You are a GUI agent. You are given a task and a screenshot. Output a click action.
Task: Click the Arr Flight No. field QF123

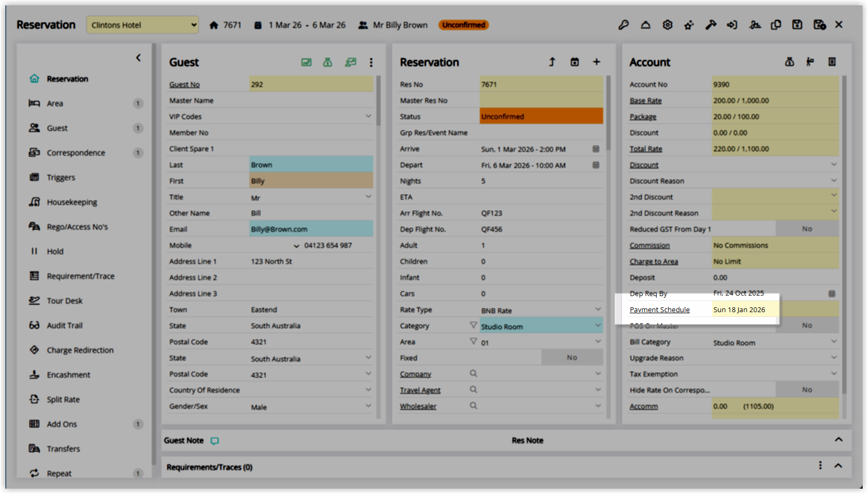click(541, 213)
